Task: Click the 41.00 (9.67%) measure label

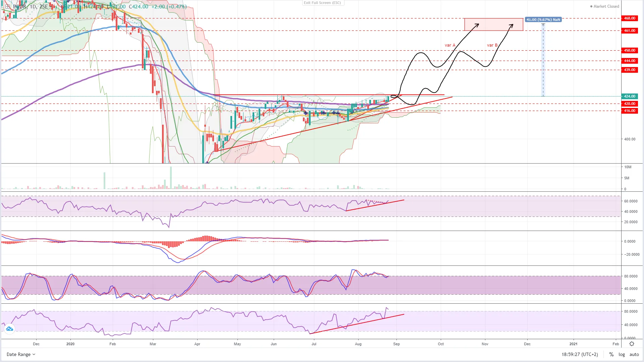Action: coord(543,19)
